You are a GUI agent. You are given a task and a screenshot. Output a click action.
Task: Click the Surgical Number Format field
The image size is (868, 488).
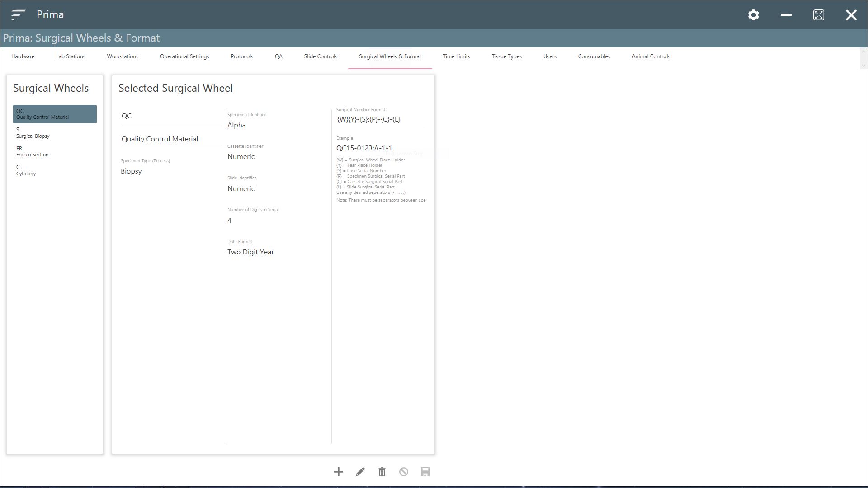[381, 119]
